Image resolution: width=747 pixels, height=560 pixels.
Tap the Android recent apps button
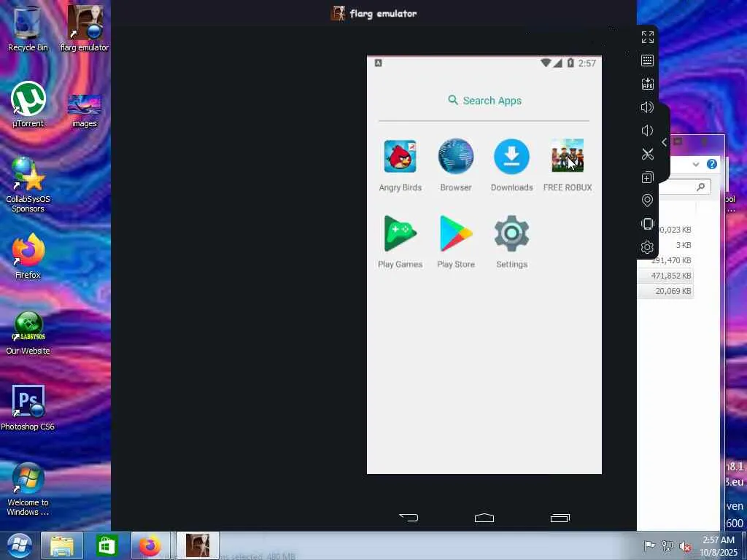point(560,518)
